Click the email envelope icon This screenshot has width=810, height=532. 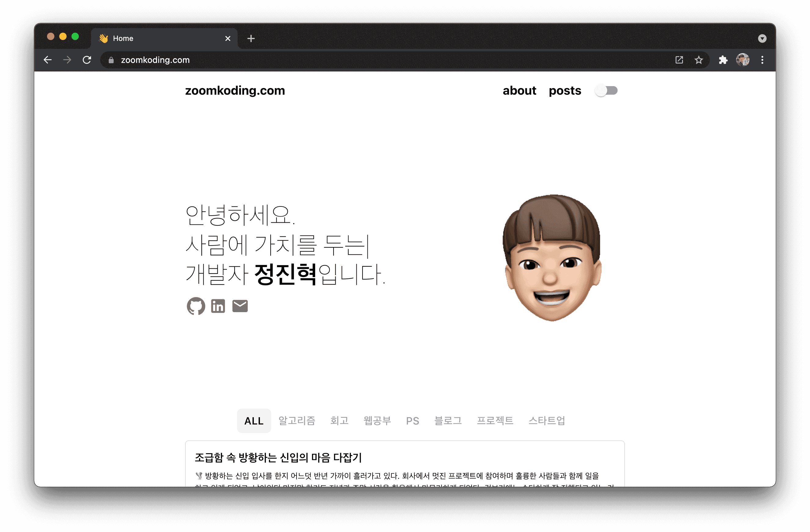coord(240,306)
